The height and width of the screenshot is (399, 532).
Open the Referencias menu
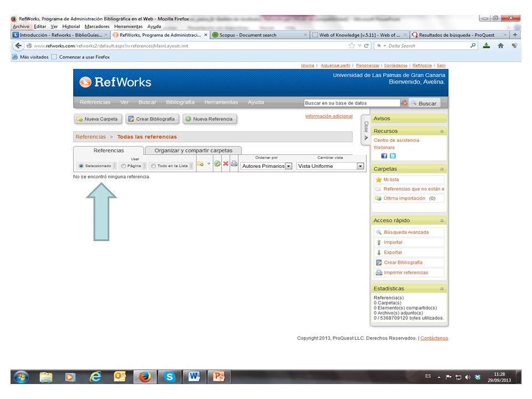[95, 102]
